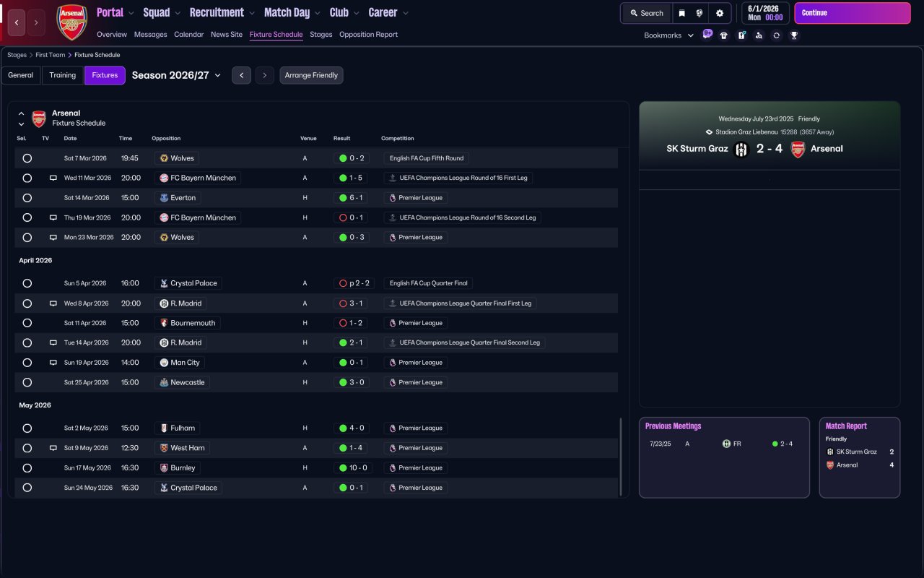924x578 pixels.
Task: Open the settings gear icon
Action: click(x=719, y=13)
